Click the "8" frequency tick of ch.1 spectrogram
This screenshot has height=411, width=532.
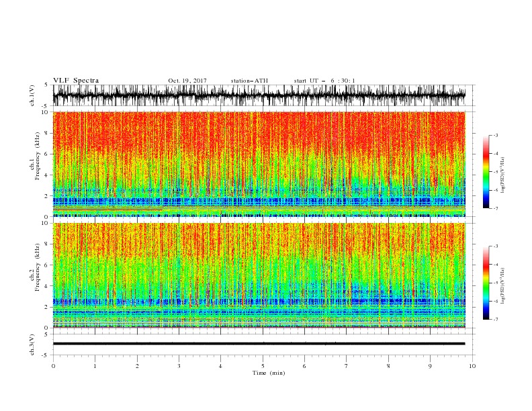tap(46, 133)
